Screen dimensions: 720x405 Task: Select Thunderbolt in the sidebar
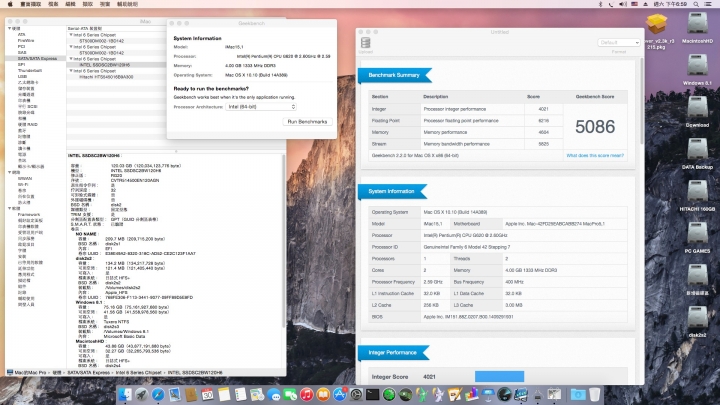pyautogui.click(x=30, y=71)
